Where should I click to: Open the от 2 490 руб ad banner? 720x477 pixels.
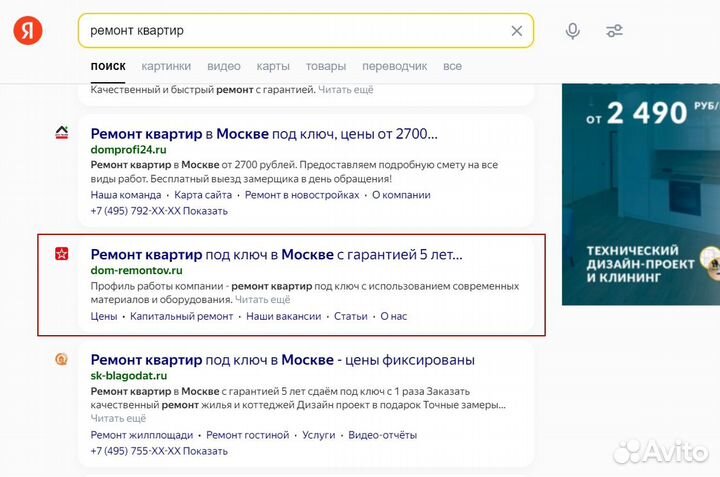641,194
